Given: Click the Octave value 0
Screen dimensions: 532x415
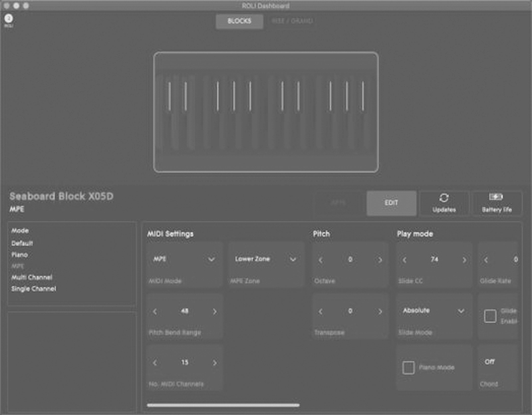Looking at the screenshot, I should click(x=350, y=259).
